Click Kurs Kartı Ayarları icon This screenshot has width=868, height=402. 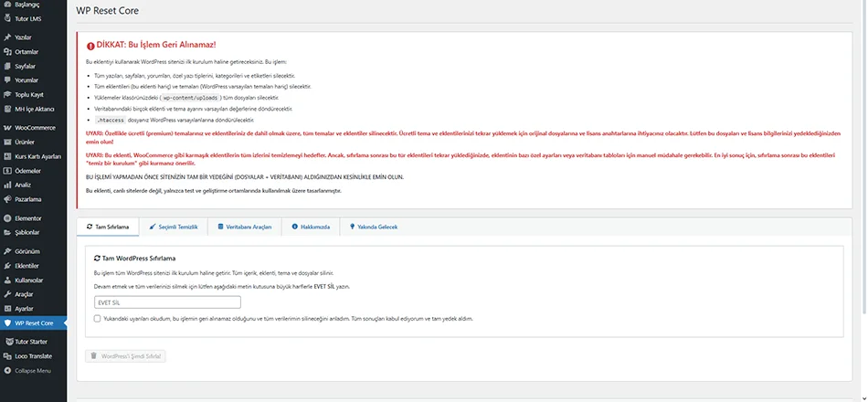point(7,157)
